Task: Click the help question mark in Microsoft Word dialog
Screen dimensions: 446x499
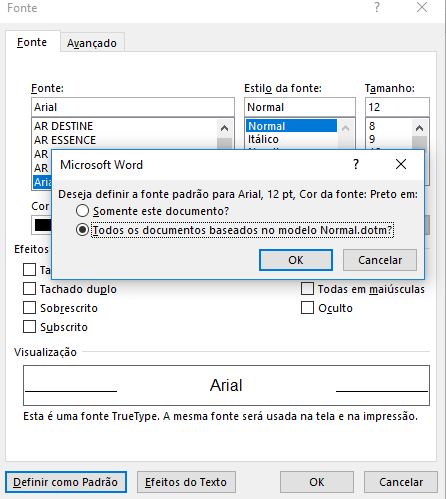Action: click(356, 164)
